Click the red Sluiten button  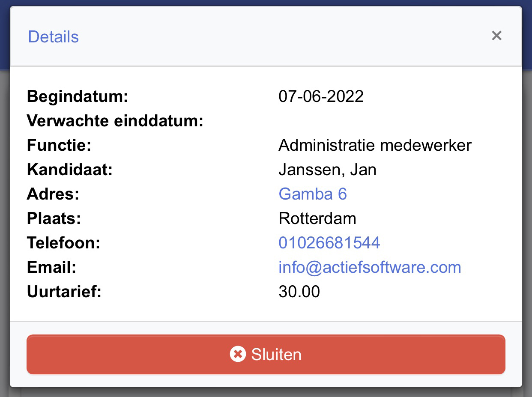pyautogui.click(x=266, y=355)
